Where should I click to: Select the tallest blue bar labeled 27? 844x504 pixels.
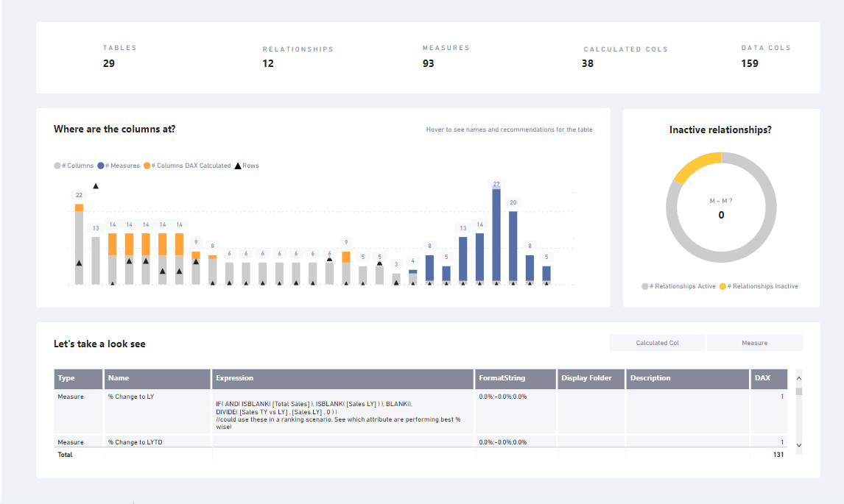496,235
